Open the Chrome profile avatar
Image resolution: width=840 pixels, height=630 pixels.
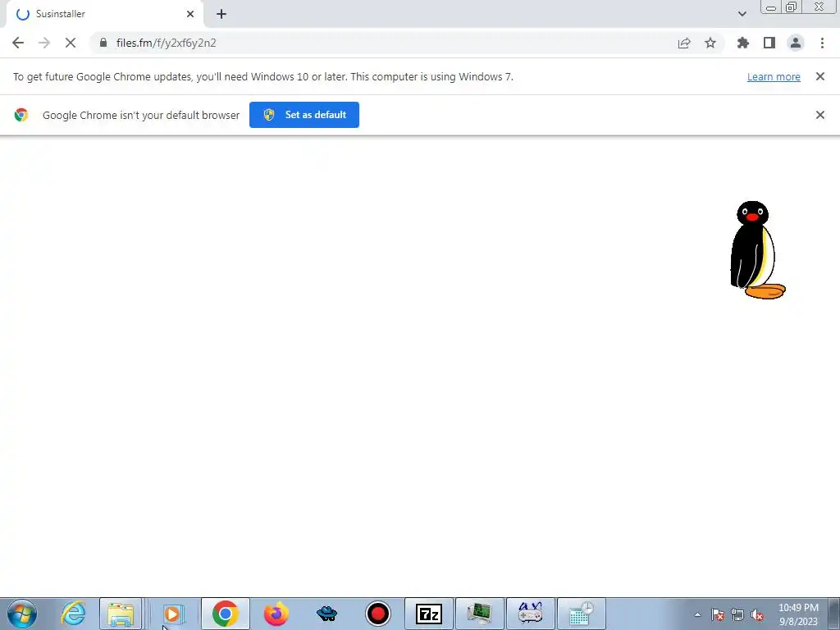(796, 43)
